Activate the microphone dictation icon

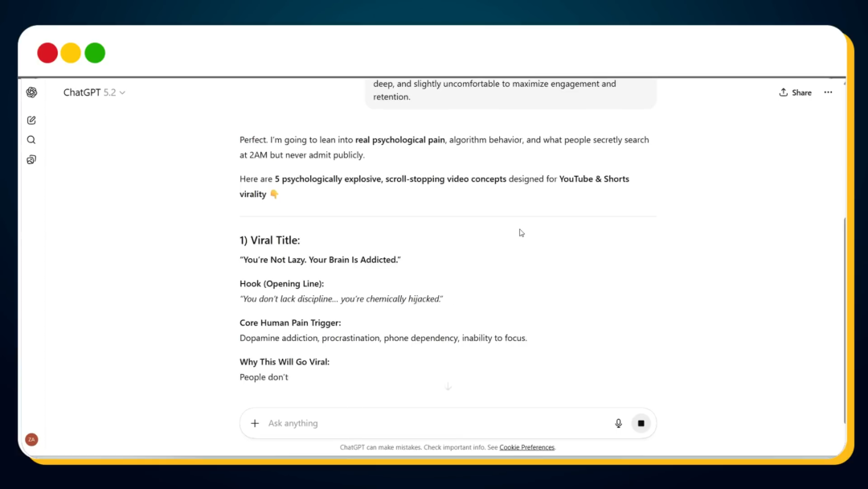point(618,423)
